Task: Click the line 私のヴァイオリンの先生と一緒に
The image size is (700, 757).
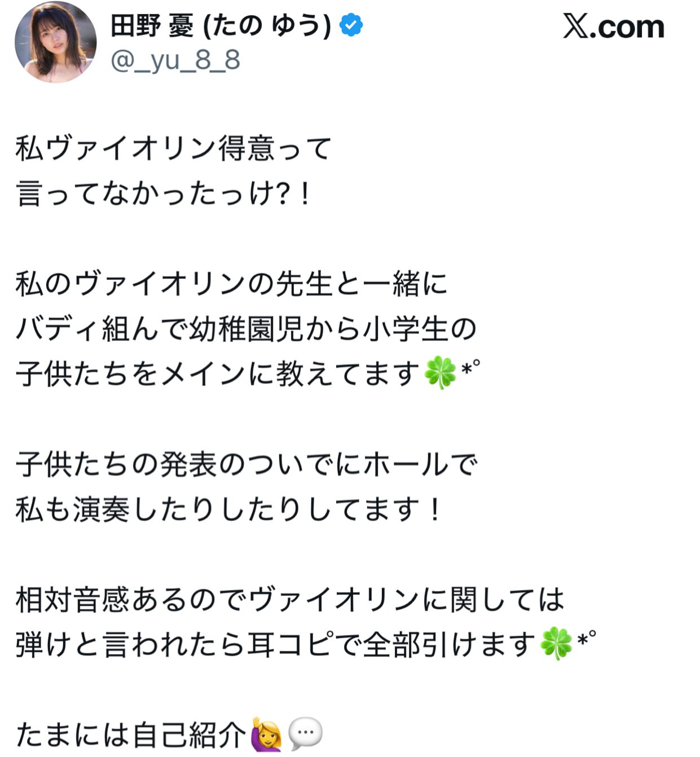Action: 231,284
